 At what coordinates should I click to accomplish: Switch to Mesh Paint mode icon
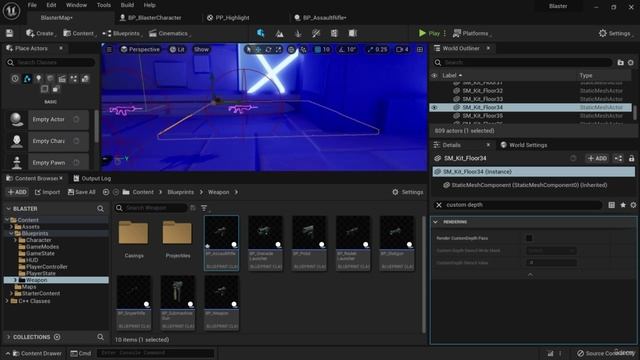(316, 33)
